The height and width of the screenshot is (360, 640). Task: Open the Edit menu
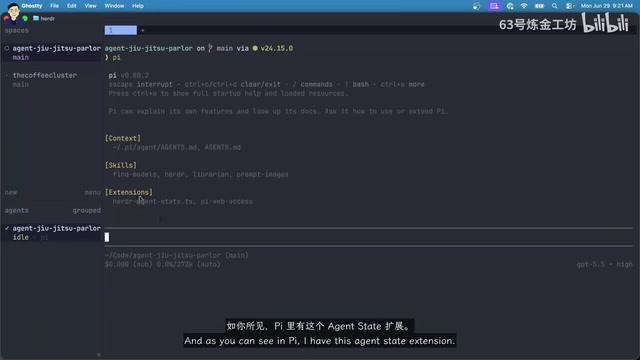(x=71, y=6)
